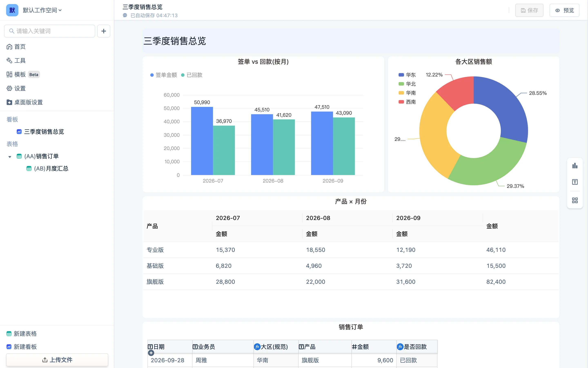Toggle the 西南 pie legend entry
The height and width of the screenshot is (368, 588).
(x=407, y=102)
